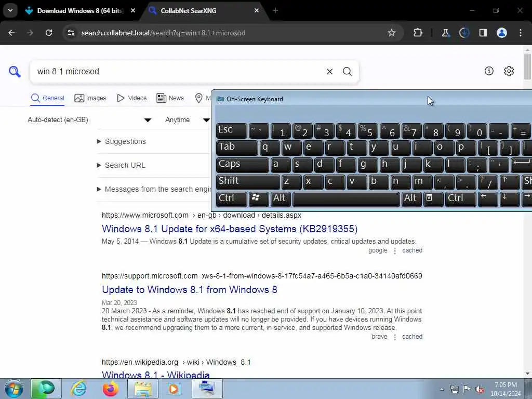Switch to Download Windows 8 (64 bits) tab

[80, 10]
